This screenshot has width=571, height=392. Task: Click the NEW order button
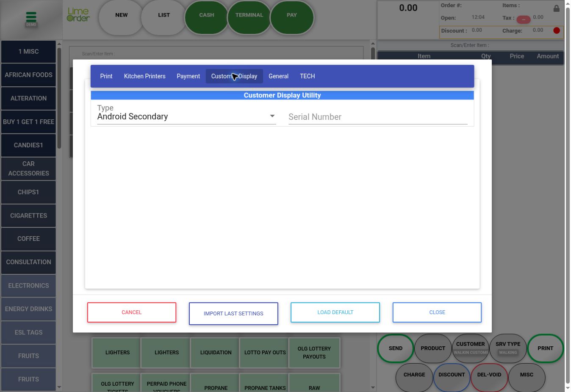pyautogui.click(x=122, y=17)
